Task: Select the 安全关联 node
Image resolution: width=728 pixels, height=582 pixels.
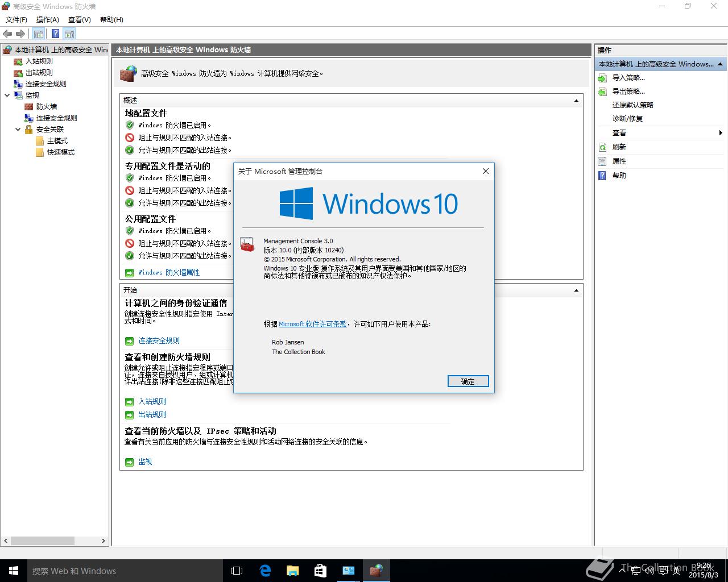Action: (49, 129)
